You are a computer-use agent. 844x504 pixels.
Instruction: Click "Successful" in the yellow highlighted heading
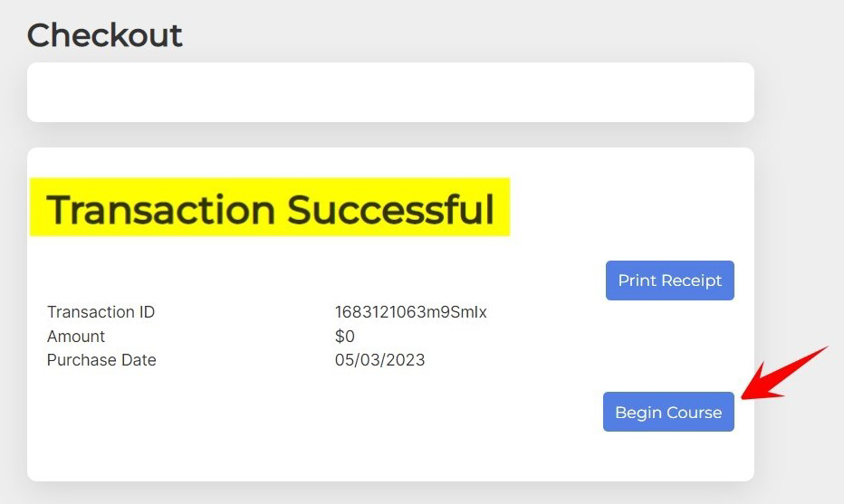click(391, 209)
